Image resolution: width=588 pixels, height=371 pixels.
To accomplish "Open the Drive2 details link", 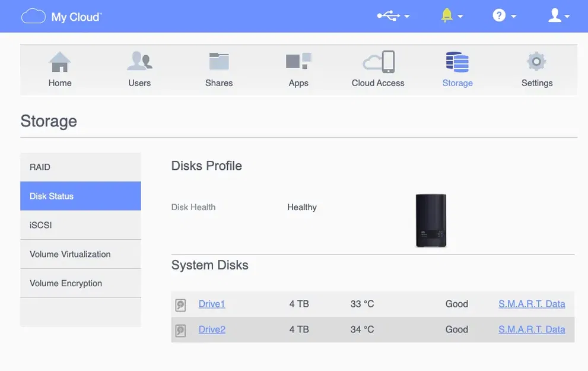I will click(212, 329).
